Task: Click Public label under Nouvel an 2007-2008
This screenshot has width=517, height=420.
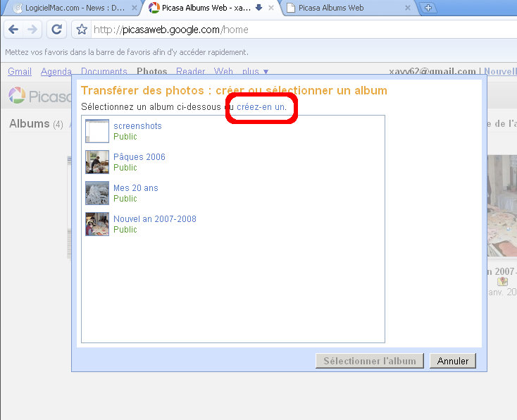Action: tap(125, 230)
